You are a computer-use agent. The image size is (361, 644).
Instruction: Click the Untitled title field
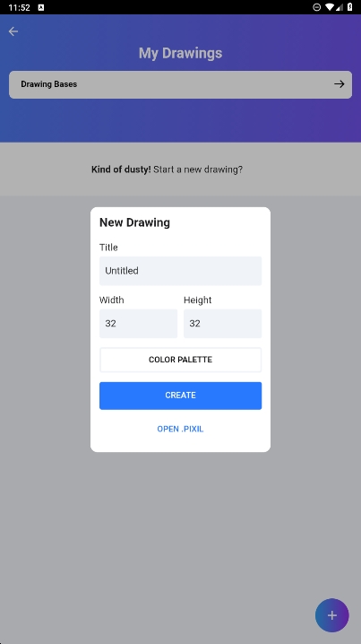[181, 271]
